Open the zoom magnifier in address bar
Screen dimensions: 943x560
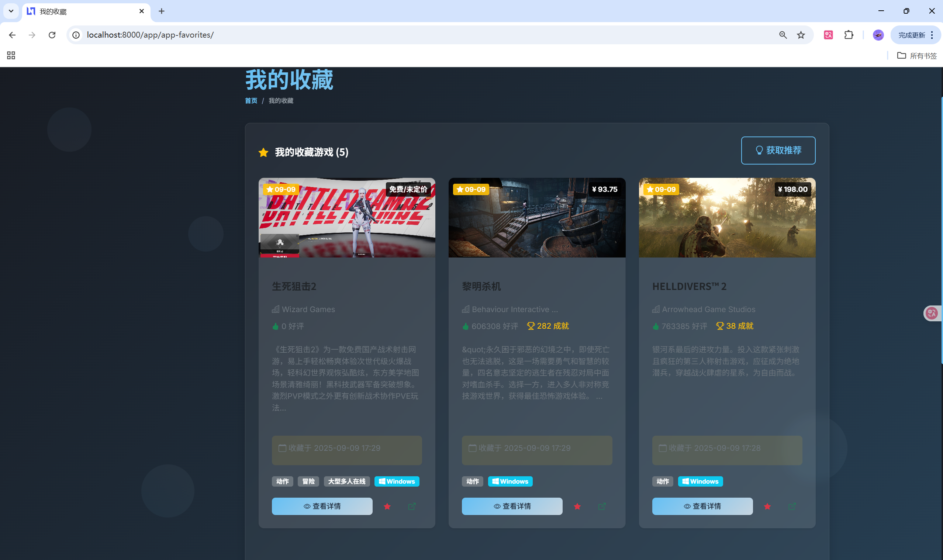click(x=783, y=35)
